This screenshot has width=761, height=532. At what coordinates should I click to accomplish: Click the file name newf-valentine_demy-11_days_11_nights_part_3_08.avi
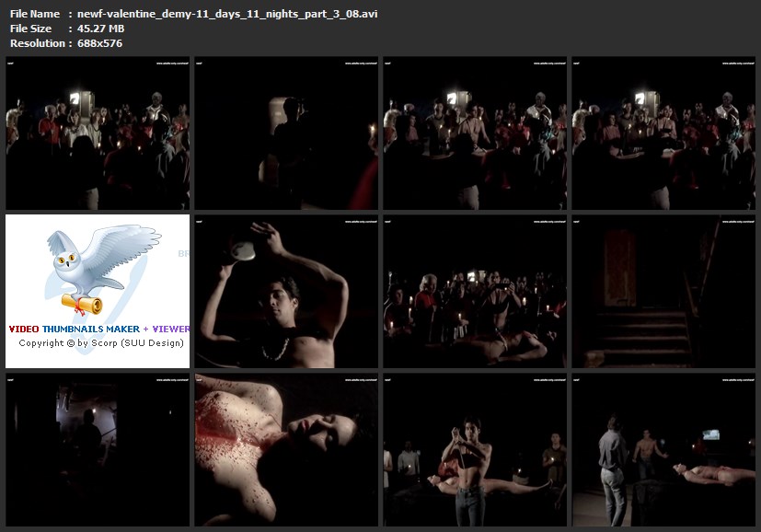(227, 14)
